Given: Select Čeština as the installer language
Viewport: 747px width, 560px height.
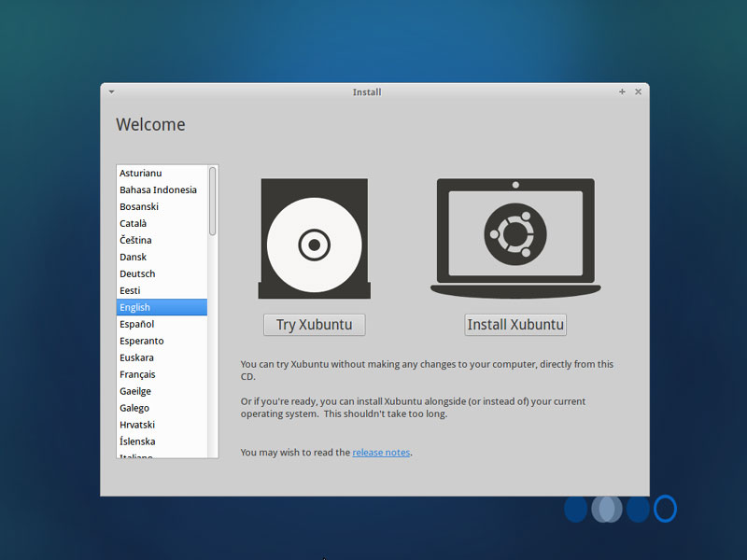Looking at the screenshot, I should (x=135, y=240).
